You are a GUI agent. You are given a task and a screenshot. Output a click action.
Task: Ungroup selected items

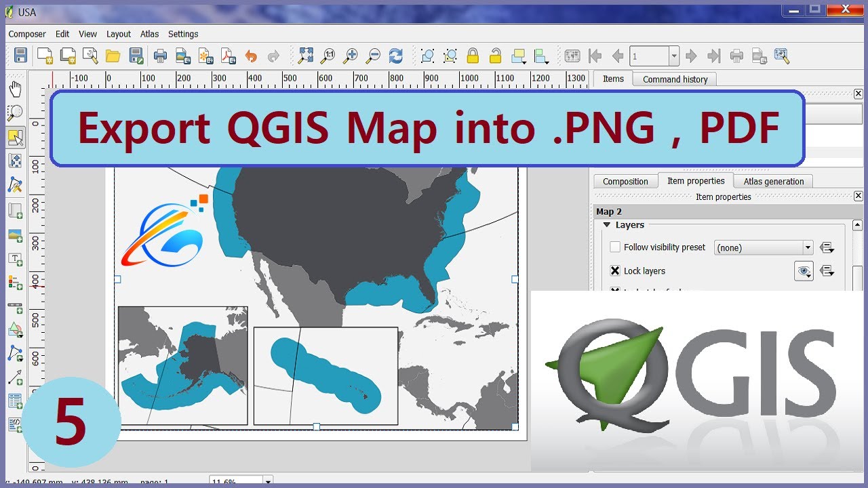pos(450,56)
